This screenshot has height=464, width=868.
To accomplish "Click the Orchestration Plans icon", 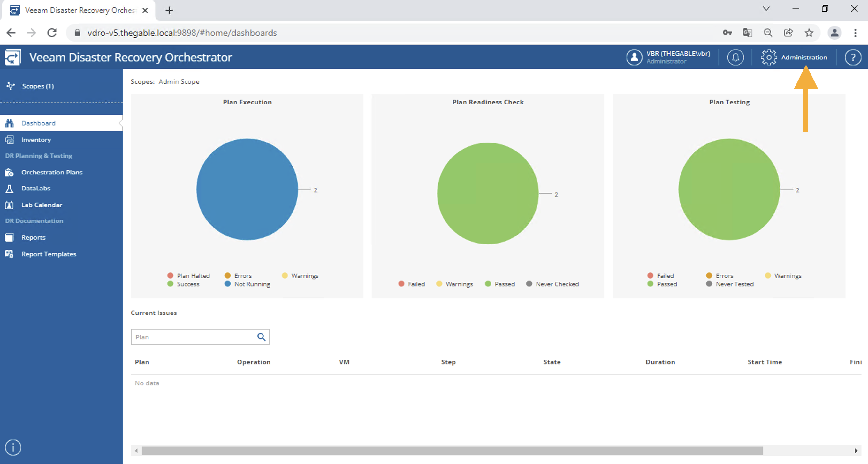I will coord(10,172).
